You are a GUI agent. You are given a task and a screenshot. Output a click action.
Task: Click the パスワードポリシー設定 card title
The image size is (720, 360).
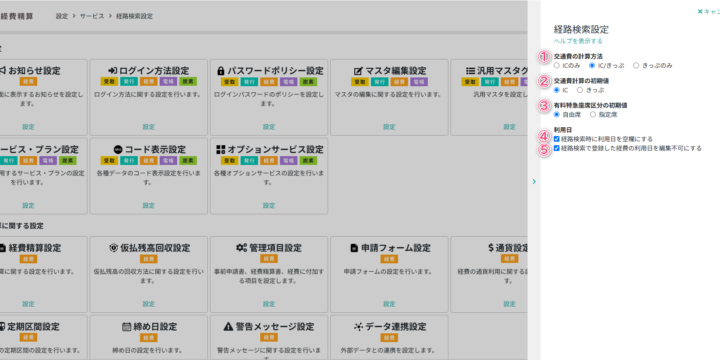click(276, 71)
